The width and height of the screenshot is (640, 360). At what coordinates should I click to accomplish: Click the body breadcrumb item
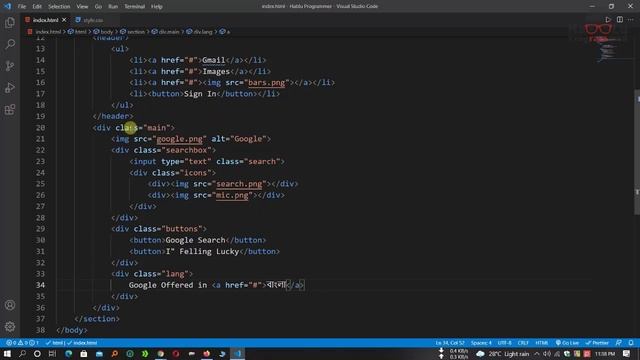click(103, 32)
